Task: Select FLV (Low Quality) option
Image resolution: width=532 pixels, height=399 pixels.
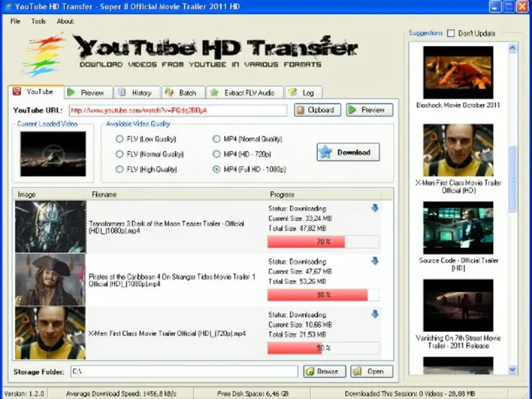Action: point(120,139)
